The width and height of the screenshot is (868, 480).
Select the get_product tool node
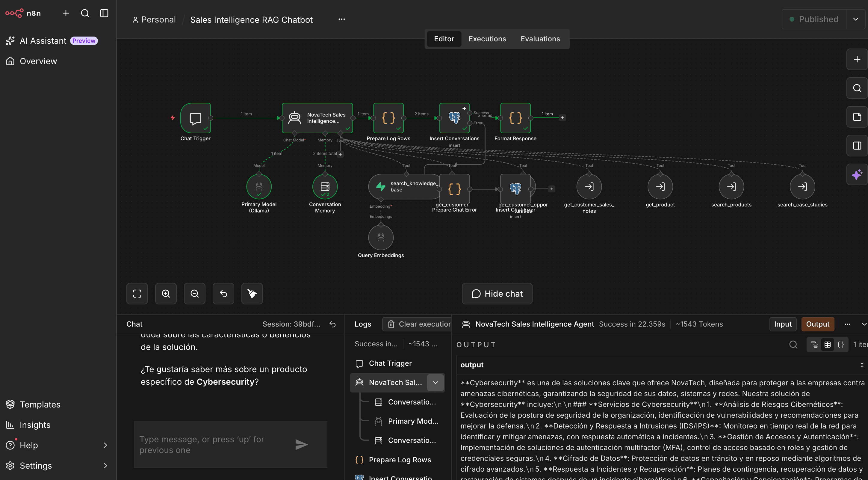point(660,187)
